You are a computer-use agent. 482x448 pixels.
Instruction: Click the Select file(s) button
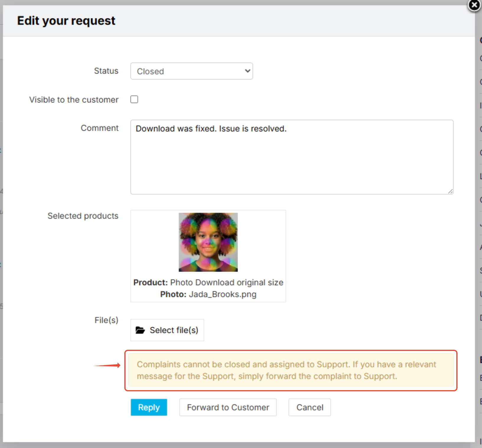[x=167, y=330]
